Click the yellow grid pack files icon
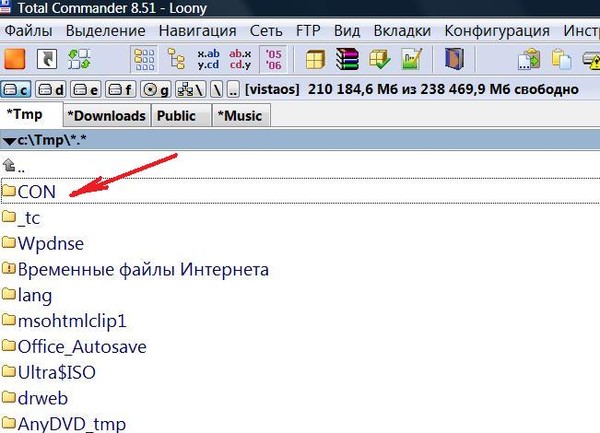Viewport: 600px width, 433px height. (315, 60)
